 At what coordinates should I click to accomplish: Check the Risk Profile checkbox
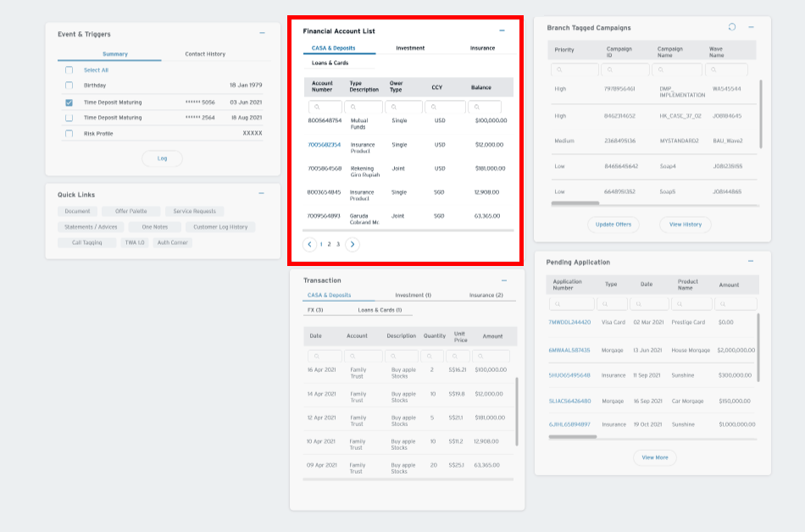[x=69, y=134]
